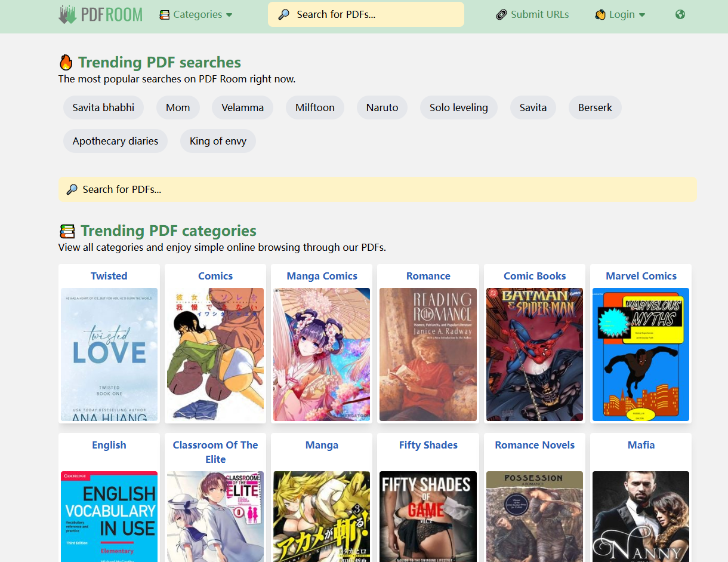The width and height of the screenshot is (728, 562).
Task: Click the Possession book cover
Action: pyautogui.click(x=535, y=517)
